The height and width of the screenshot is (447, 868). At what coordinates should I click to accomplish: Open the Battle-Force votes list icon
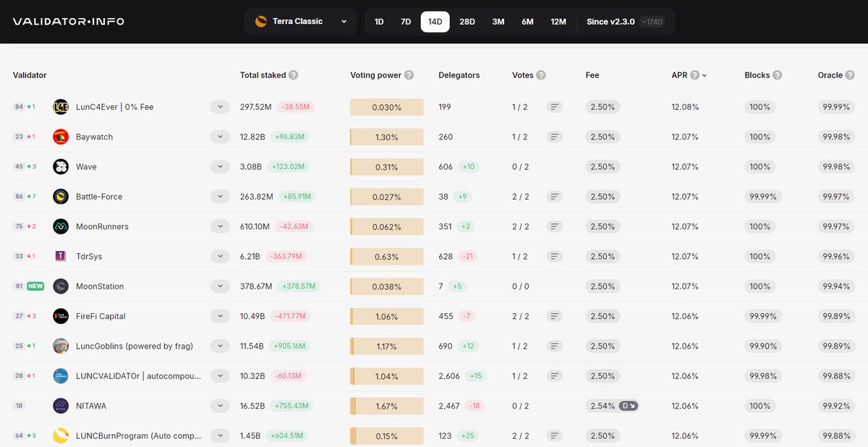[x=555, y=197]
